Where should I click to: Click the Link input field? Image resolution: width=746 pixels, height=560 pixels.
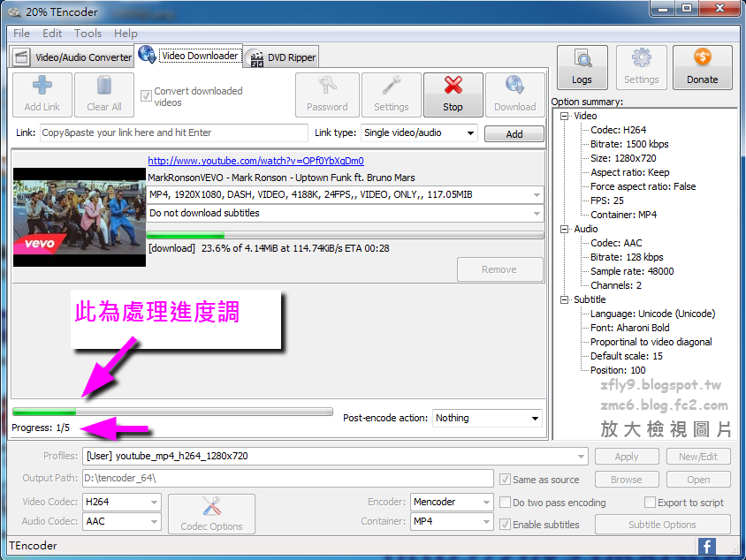[x=174, y=132]
